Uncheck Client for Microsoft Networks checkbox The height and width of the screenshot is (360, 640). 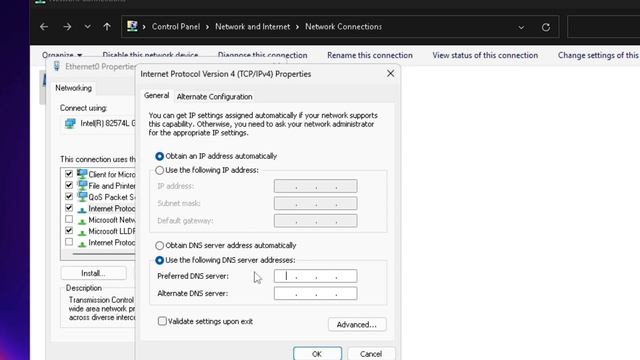coord(69,174)
